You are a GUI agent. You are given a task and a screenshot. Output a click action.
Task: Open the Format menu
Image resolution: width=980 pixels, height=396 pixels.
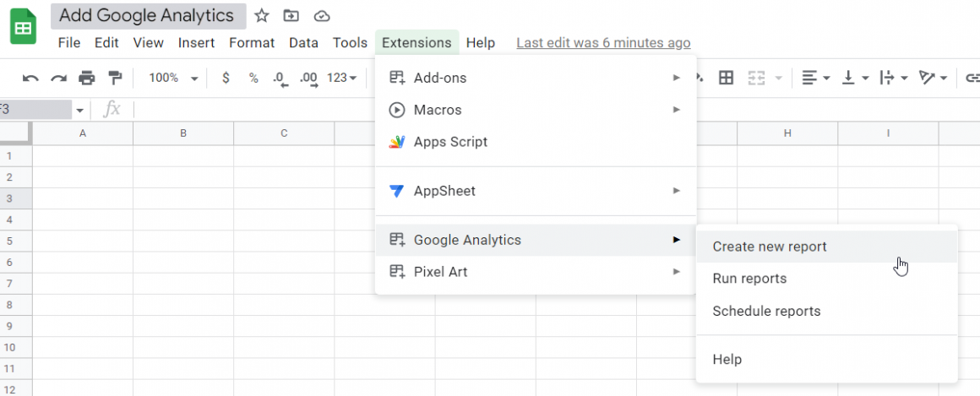[x=252, y=43]
